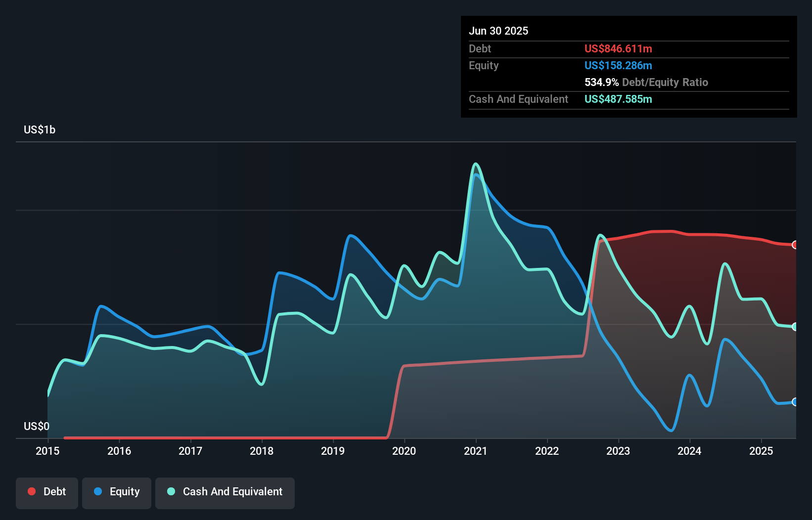Screen dimensions: 812x520
Task: Click the teal Cash value US$487.585m
Action: click(618, 99)
